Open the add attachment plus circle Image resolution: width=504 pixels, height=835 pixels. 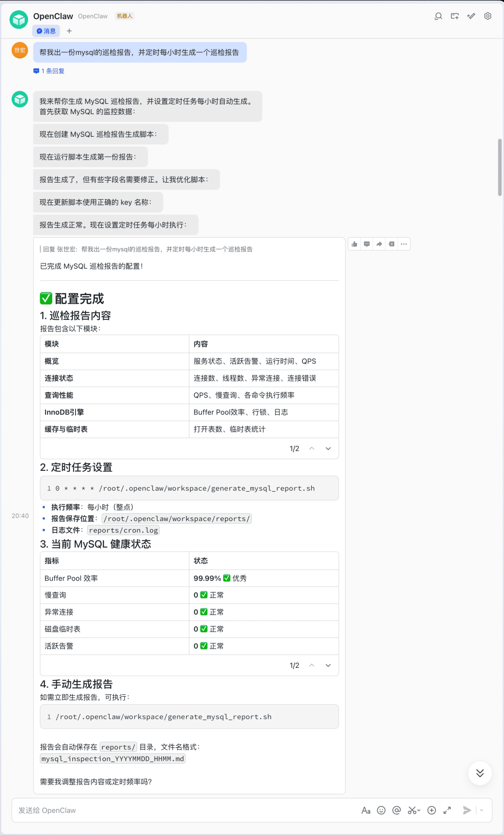432,810
